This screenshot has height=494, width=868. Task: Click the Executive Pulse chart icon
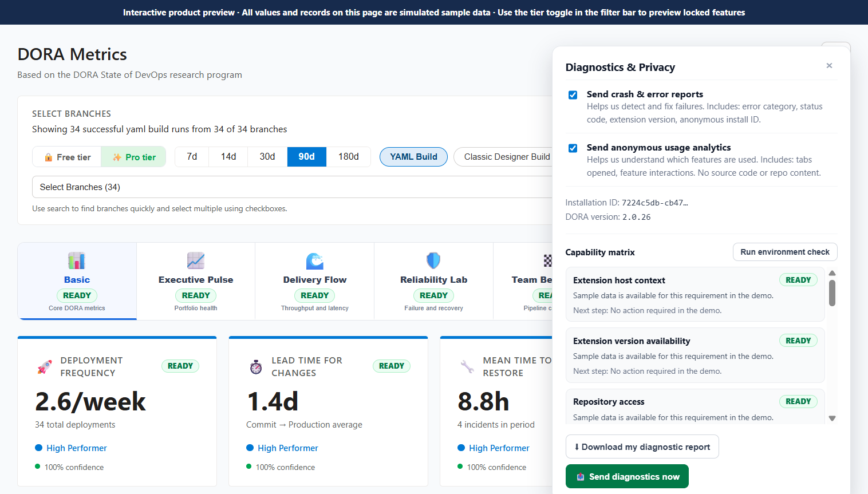pyautogui.click(x=196, y=261)
